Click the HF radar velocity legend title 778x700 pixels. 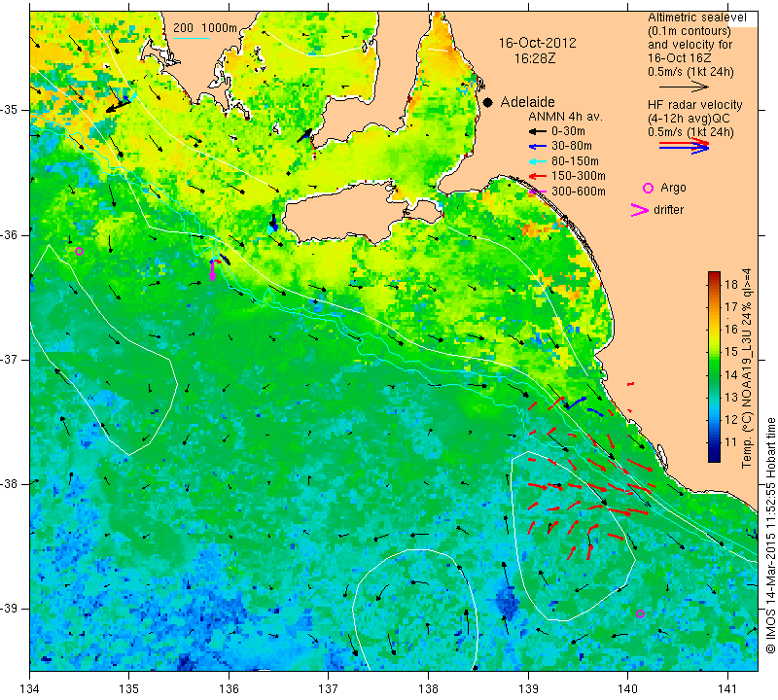click(x=694, y=105)
